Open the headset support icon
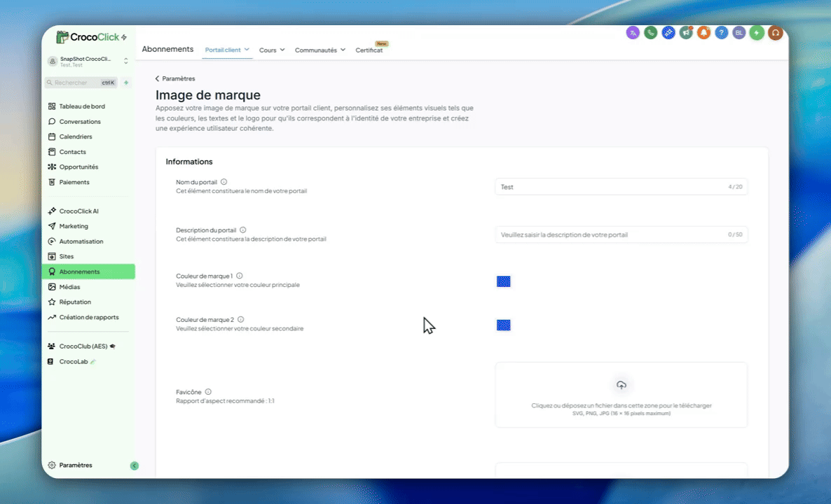Screen dimensions: 831x504 click(x=775, y=33)
